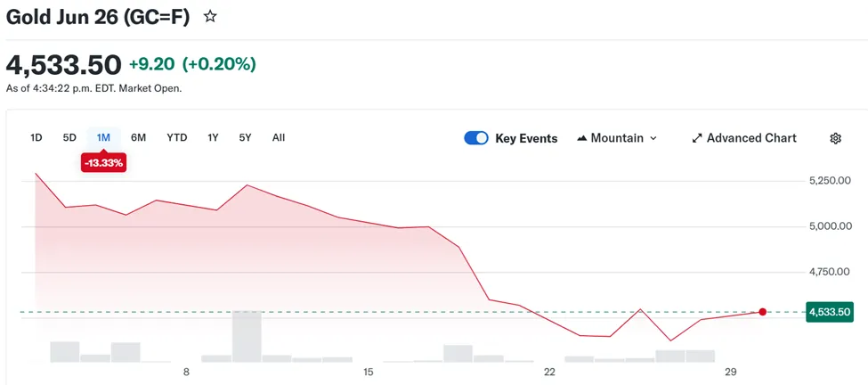Open chart settings gear icon

pos(835,138)
